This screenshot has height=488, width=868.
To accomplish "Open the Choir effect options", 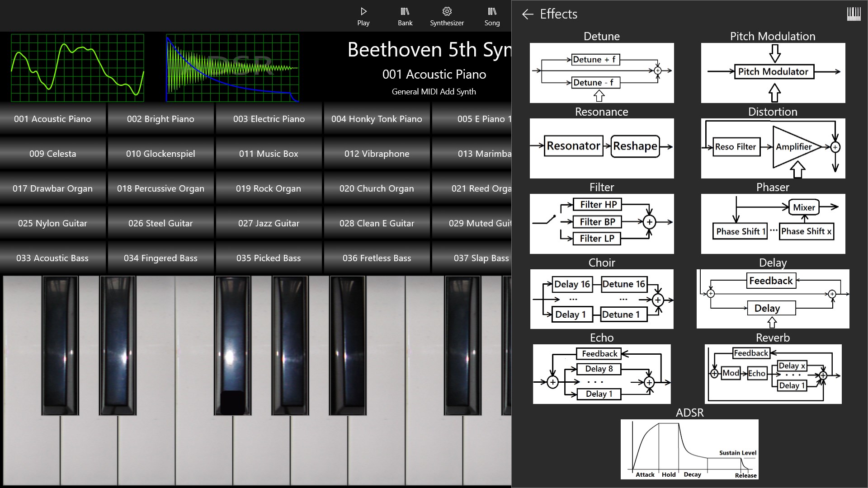I will point(601,299).
